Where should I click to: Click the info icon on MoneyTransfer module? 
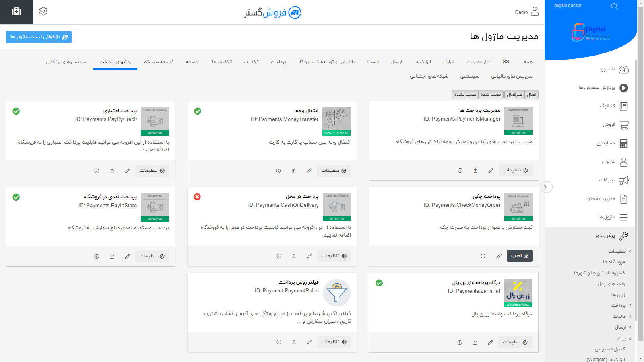[278, 171]
